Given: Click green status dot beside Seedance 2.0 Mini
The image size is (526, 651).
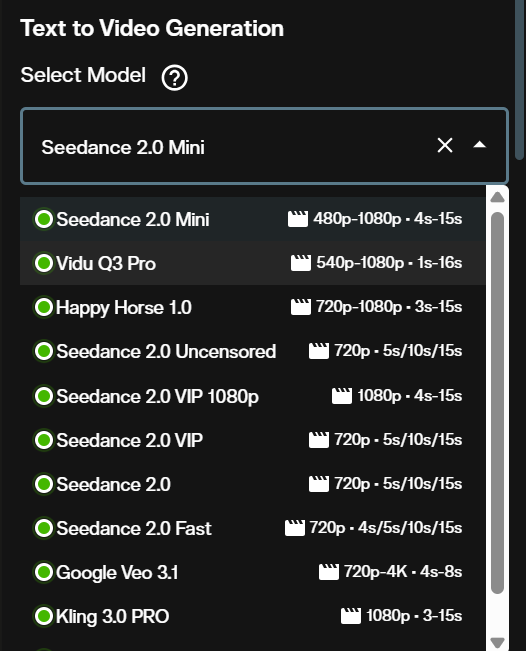Looking at the screenshot, I should pos(44,219).
